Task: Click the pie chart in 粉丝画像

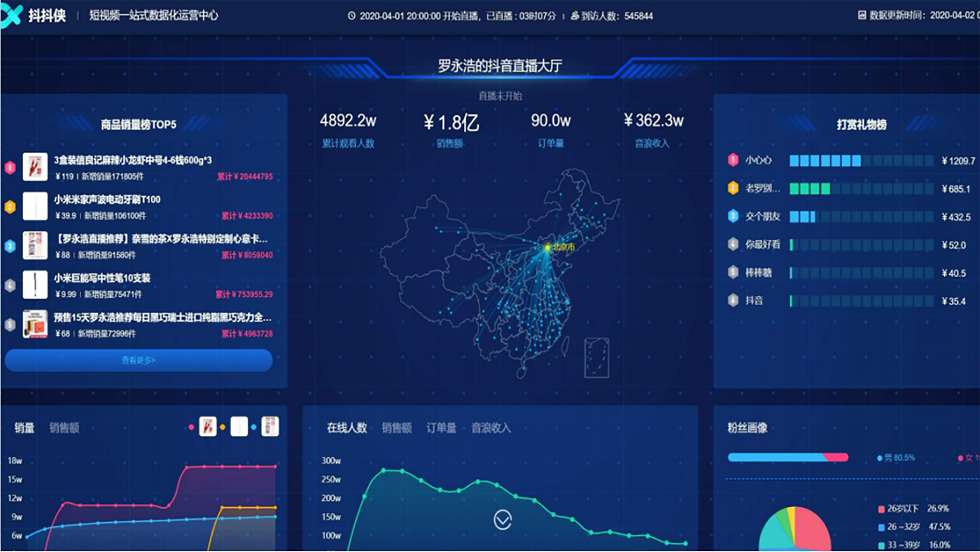Action: [794, 529]
